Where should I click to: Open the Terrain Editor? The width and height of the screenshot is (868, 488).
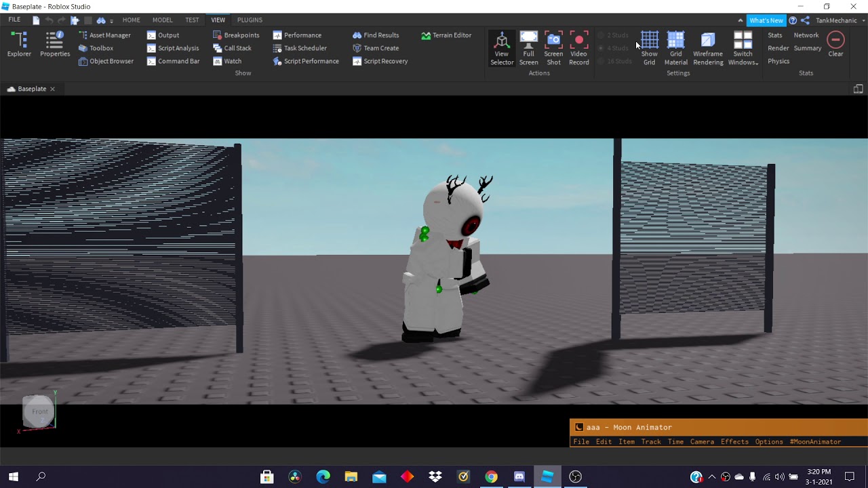point(446,35)
